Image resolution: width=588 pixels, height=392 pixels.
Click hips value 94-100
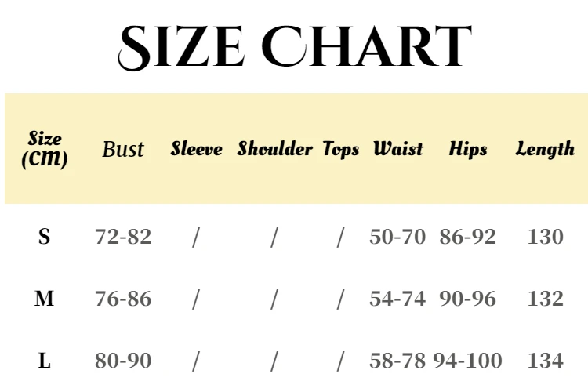click(467, 361)
